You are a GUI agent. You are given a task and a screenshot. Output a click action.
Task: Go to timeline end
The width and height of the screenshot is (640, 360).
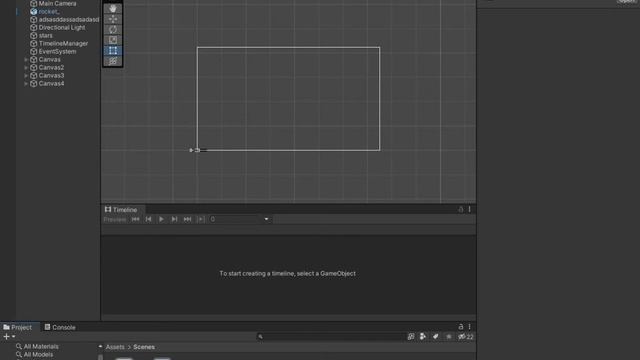187,220
